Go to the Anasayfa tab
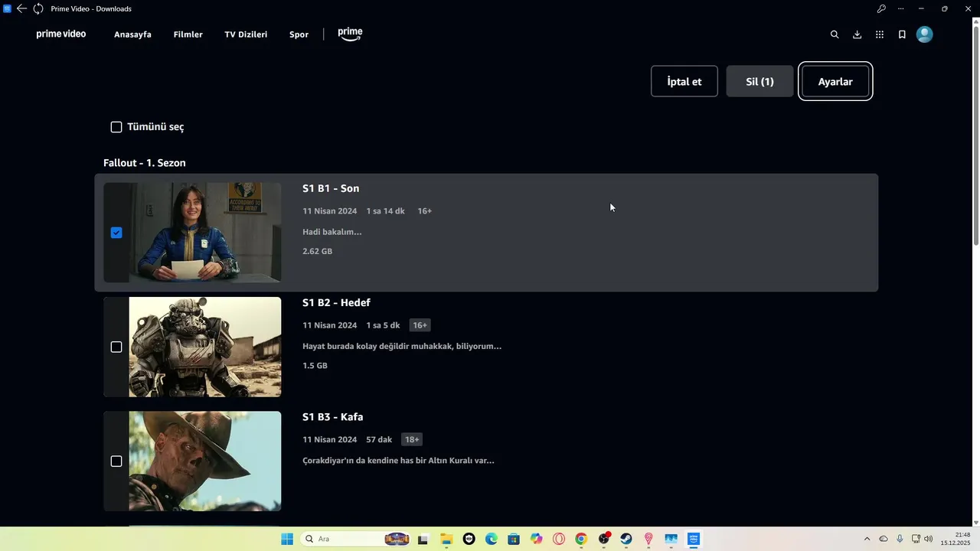Screen dimensions: 980x551 [x=132, y=34]
